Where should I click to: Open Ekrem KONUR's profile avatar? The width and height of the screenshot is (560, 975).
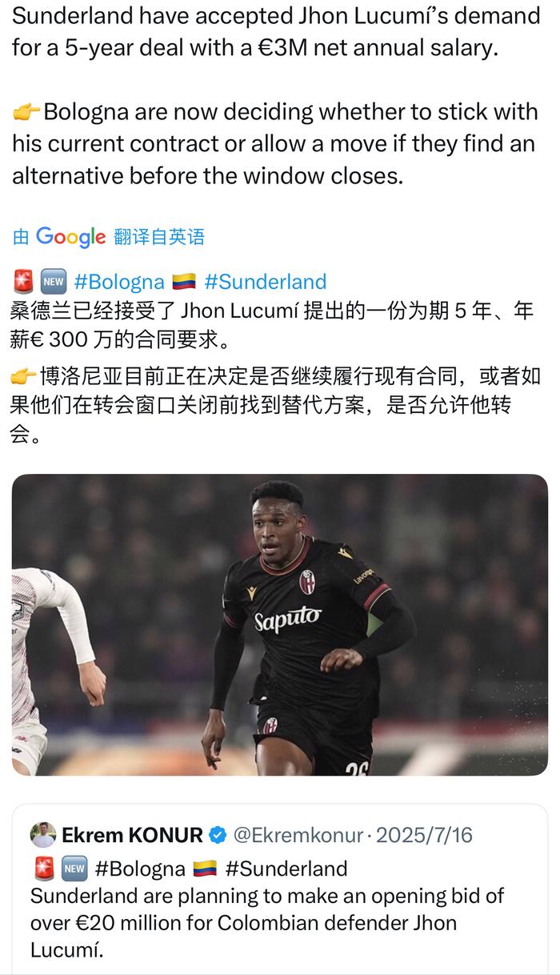[x=43, y=835]
